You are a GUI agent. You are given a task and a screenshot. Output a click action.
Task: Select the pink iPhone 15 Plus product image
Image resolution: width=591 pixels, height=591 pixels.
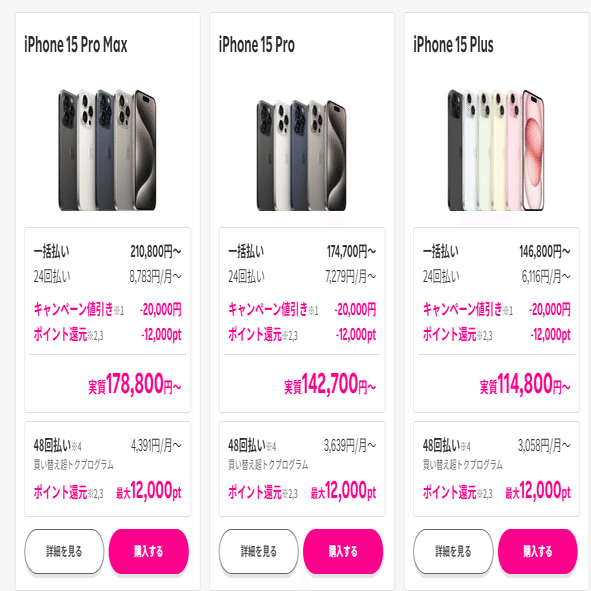tap(496, 150)
